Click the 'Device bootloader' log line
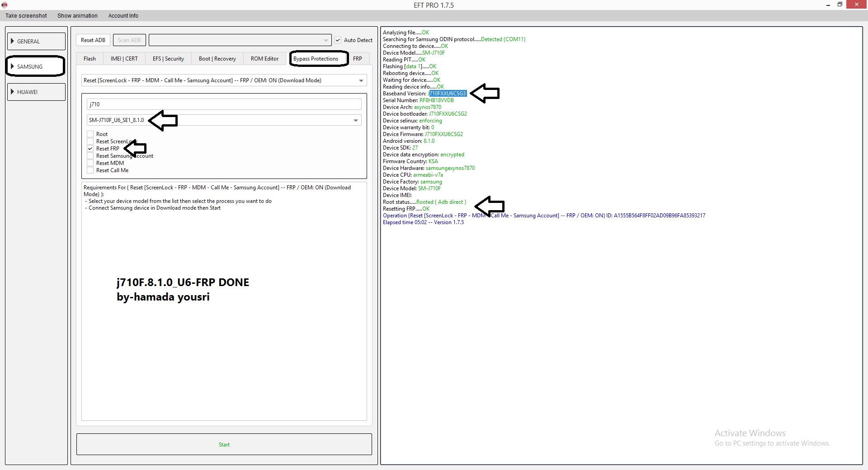Viewport: 868px width, 470px height. [x=425, y=114]
